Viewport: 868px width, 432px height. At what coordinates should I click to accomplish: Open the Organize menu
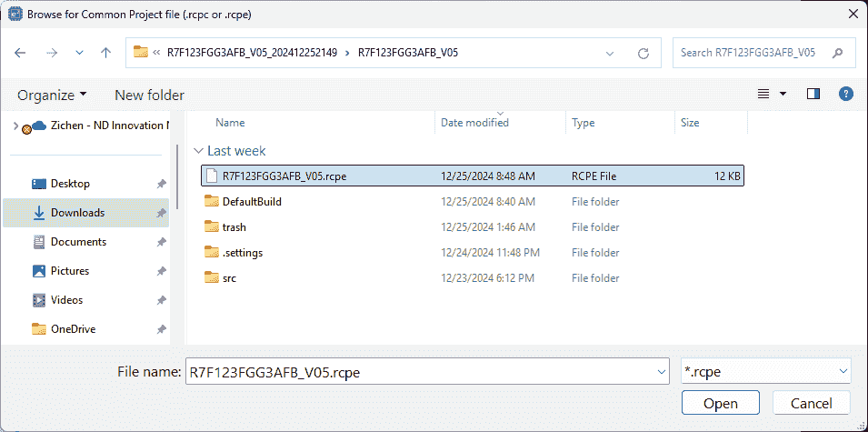click(52, 95)
